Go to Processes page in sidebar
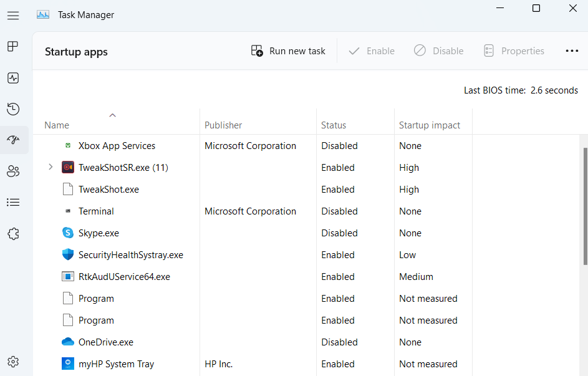Viewport: 588px width, 376px height. point(13,47)
